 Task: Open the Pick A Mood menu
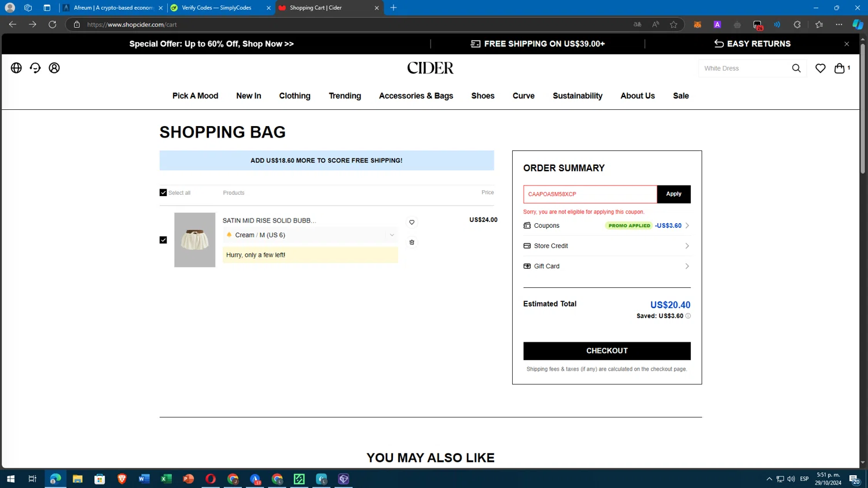195,96
